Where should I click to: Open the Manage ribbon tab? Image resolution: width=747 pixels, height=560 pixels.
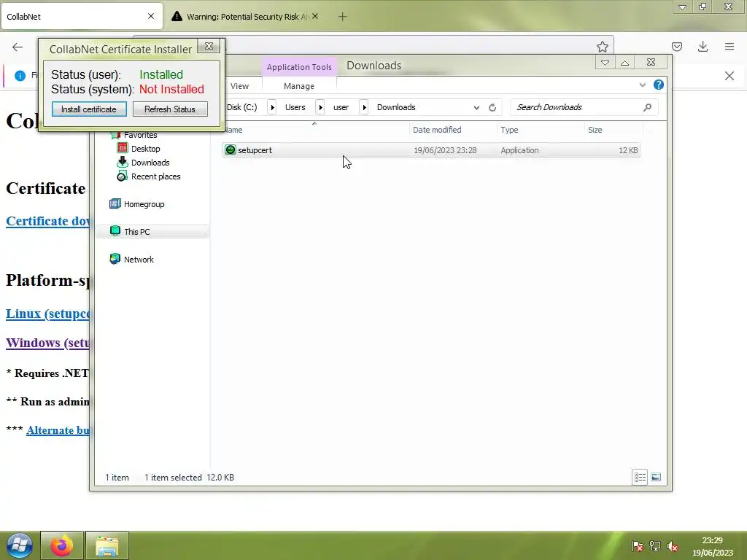coord(298,86)
